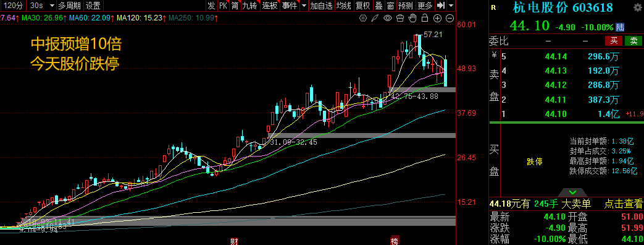Open 多周期 multi-period view
Screen dimensions: 644x245
tap(69, 6)
